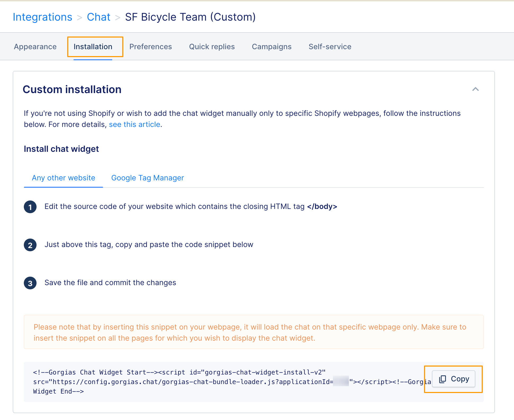Open the Preferences tab
The width and height of the screenshot is (514, 420).
151,47
